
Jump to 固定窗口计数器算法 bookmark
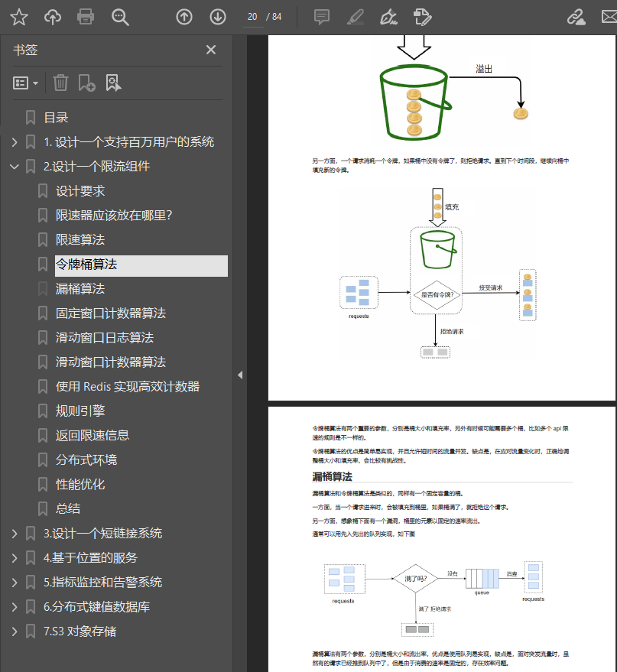111,313
